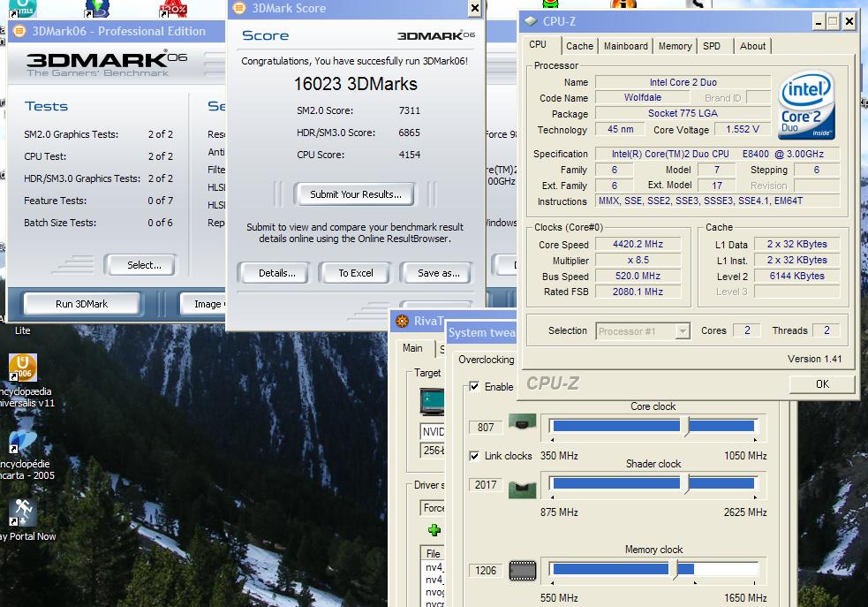The width and height of the screenshot is (868, 607).
Task: Click the Multiplier value x 8.5
Action: pos(638,261)
